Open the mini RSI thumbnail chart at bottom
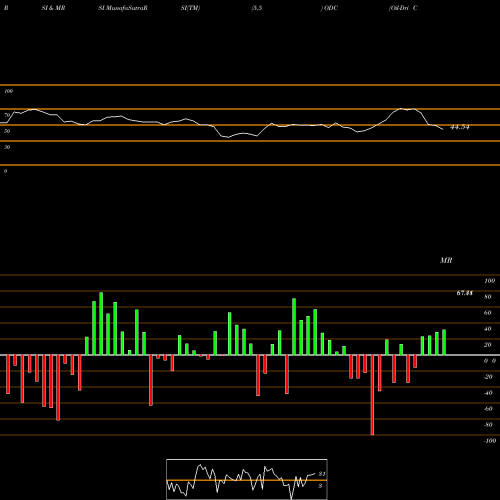The height and width of the screenshot is (500, 500). click(x=247, y=479)
